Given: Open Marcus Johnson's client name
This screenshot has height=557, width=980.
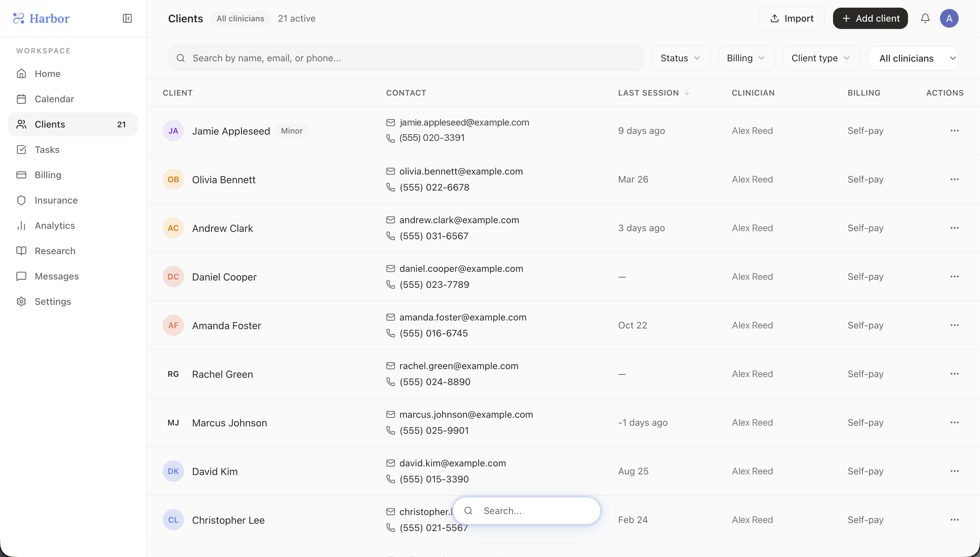Looking at the screenshot, I should point(229,423).
